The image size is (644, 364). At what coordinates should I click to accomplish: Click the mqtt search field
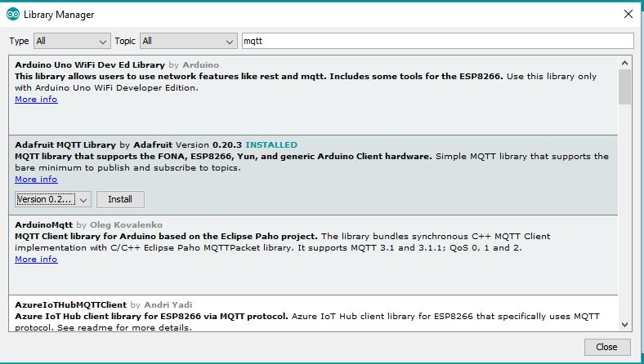coord(438,41)
